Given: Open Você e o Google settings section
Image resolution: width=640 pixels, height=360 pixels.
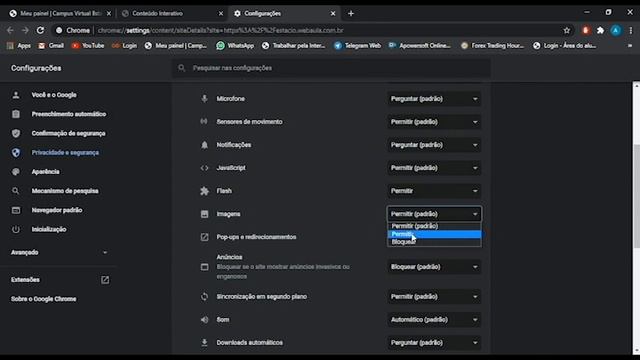Looking at the screenshot, I should [54, 95].
